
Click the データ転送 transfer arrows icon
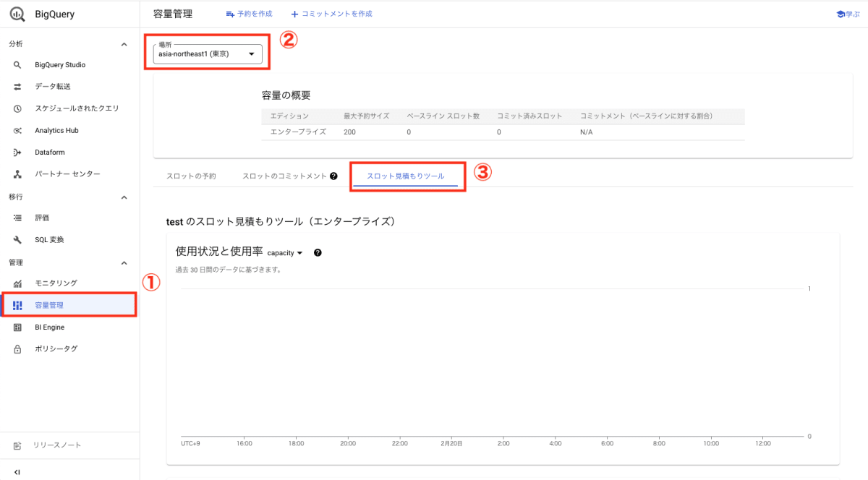click(x=17, y=87)
